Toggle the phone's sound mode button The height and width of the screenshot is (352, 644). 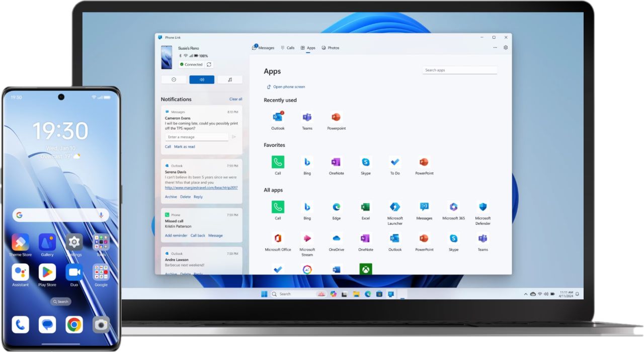tap(202, 79)
